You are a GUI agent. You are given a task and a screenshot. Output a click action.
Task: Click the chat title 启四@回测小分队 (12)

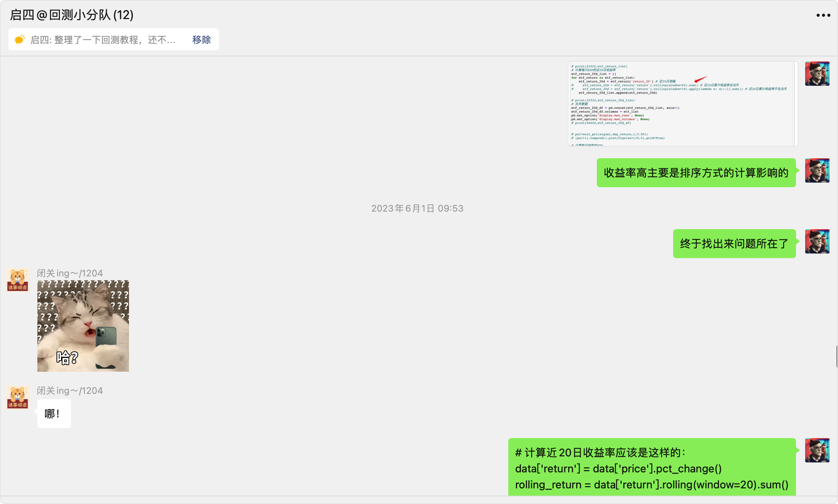pos(72,15)
